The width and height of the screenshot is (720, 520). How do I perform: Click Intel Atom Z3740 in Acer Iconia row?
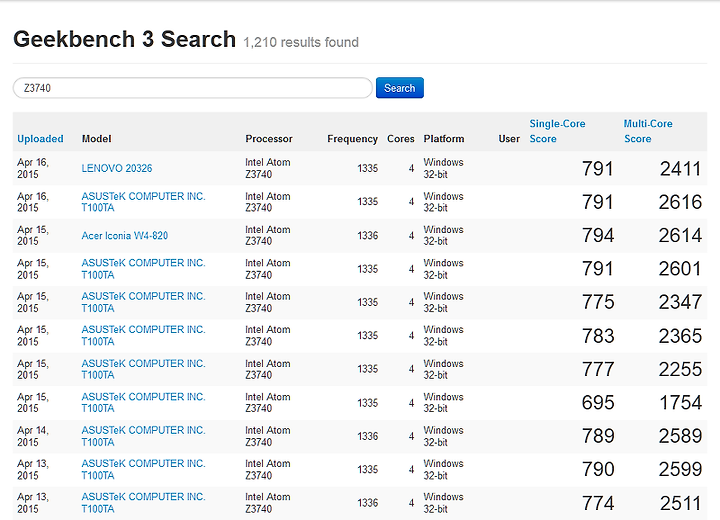(x=268, y=235)
